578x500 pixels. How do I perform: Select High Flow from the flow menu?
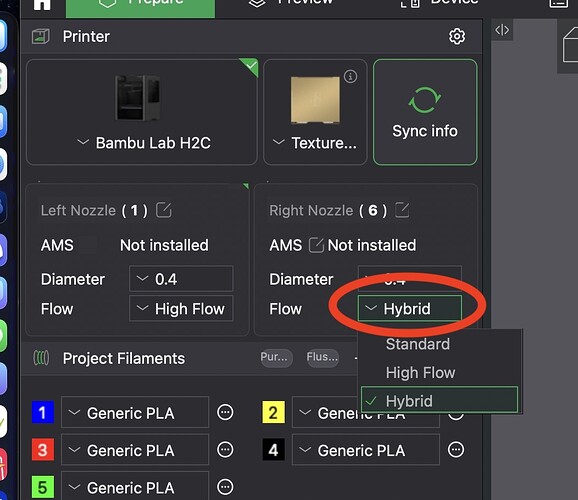pos(420,373)
